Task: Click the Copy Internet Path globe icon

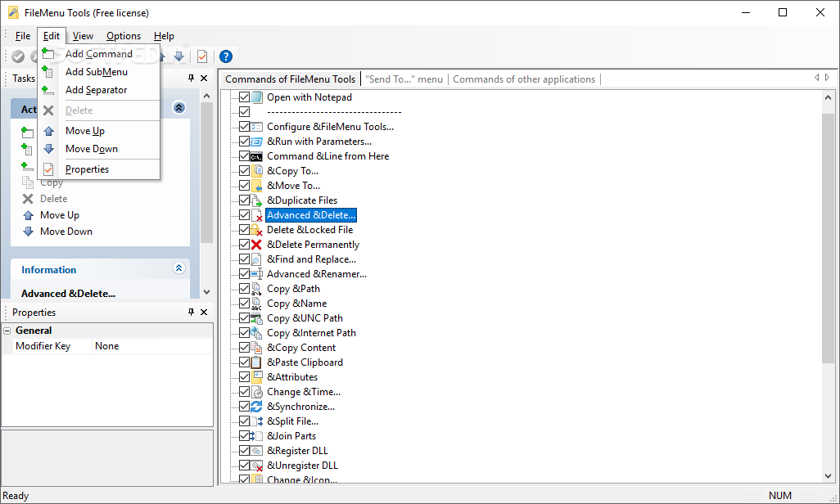Action: coord(256,333)
